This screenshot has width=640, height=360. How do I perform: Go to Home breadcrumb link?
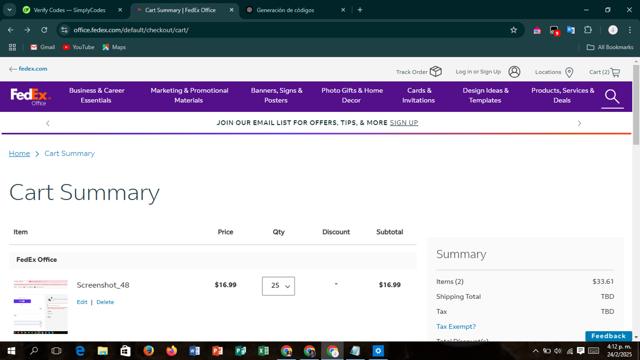coord(19,153)
